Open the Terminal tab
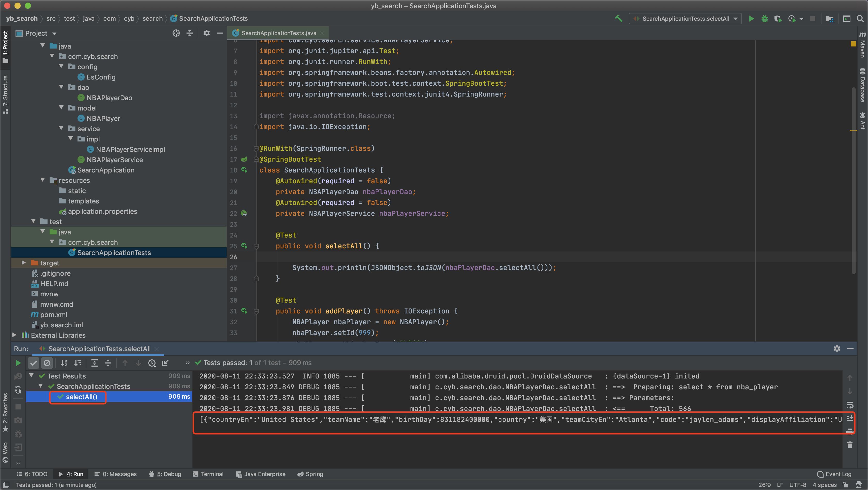The image size is (868, 490). click(x=208, y=474)
